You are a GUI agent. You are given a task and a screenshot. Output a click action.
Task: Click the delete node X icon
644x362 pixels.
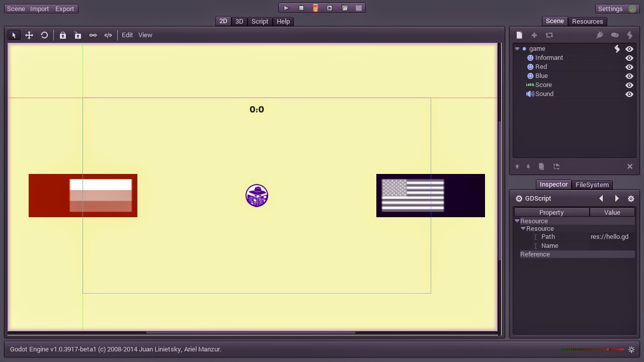629,166
